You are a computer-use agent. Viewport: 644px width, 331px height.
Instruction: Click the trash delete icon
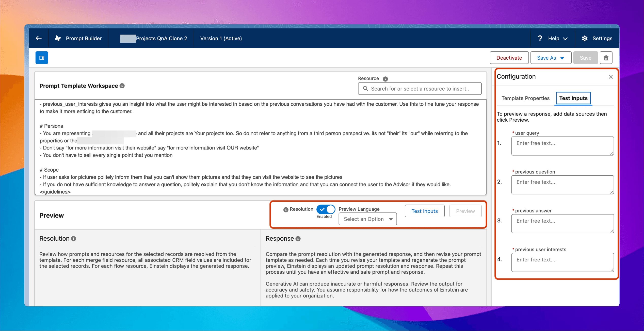(606, 58)
